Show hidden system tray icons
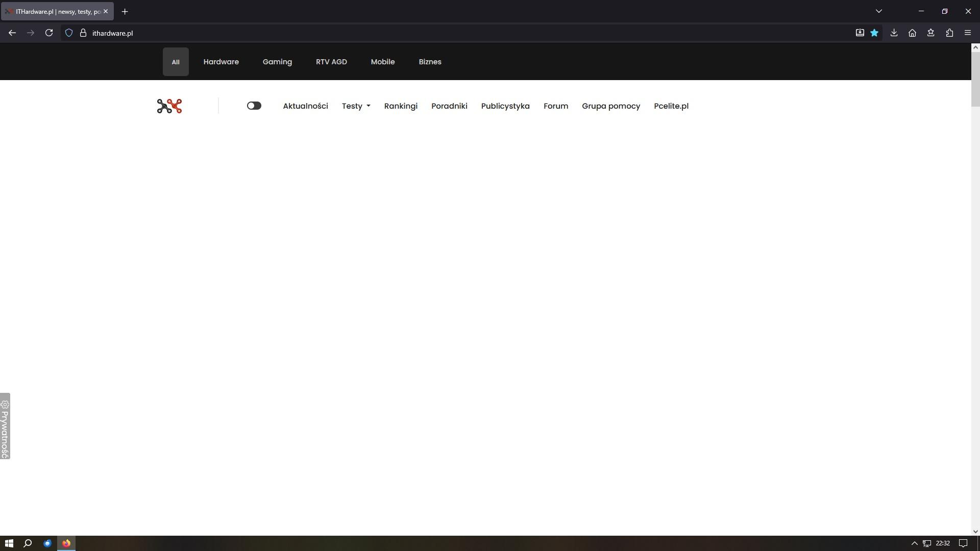Viewport: 980px width, 551px height. click(914, 543)
